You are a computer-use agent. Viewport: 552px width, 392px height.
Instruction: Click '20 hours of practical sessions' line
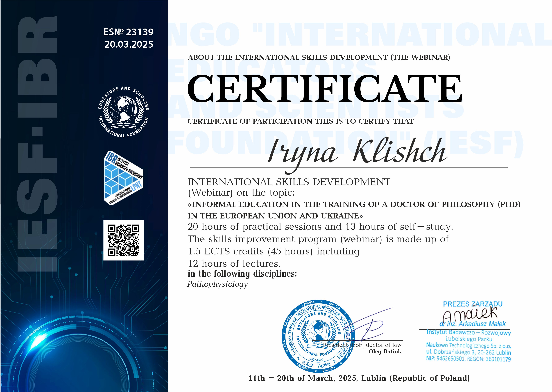click(320, 227)
